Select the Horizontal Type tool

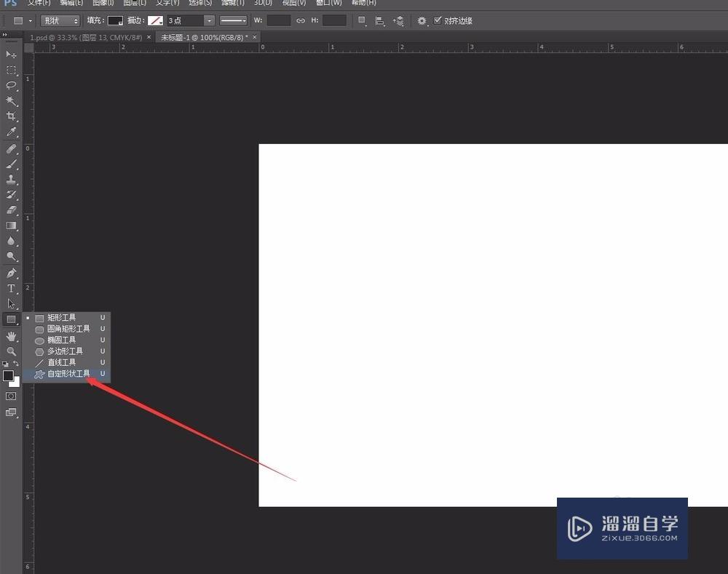pyautogui.click(x=10, y=288)
